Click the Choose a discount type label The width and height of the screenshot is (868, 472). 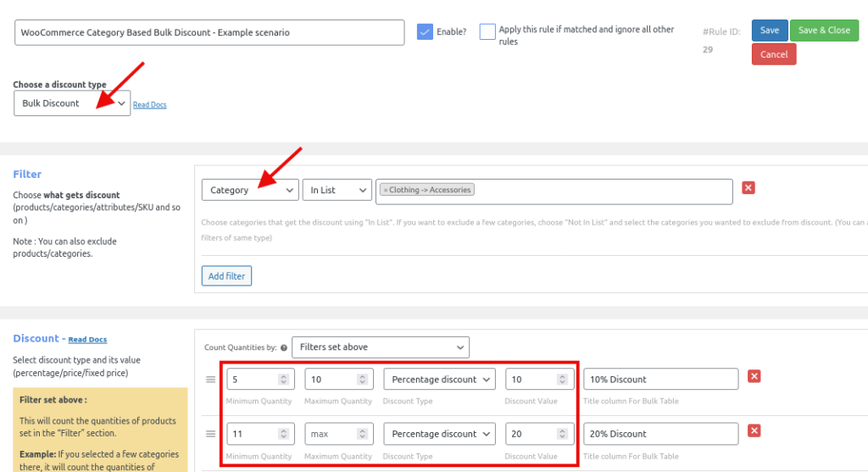point(60,85)
